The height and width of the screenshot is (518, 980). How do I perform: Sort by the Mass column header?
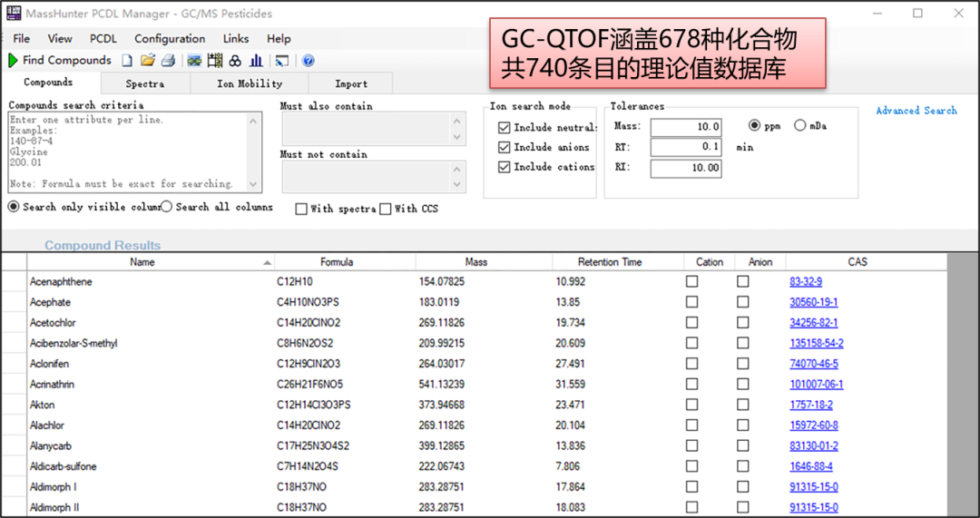coord(485,262)
